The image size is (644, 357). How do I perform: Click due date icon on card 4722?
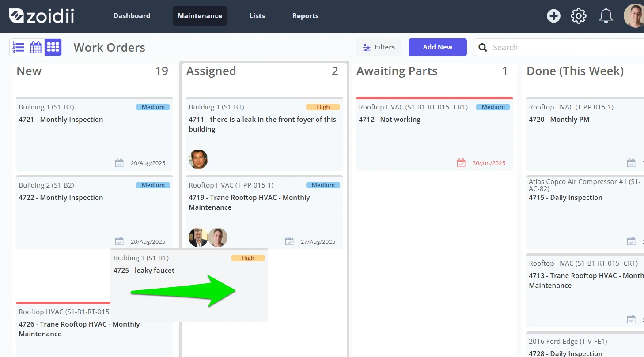coord(119,241)
